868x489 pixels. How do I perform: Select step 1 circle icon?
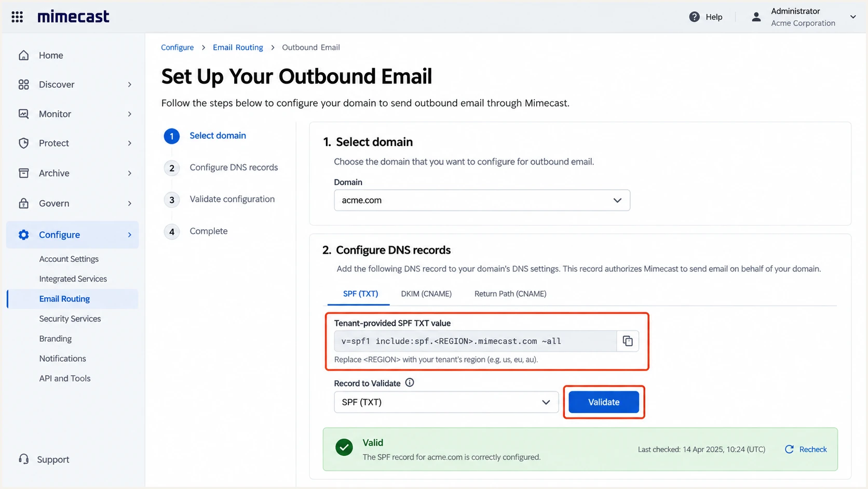click(172, 136)
